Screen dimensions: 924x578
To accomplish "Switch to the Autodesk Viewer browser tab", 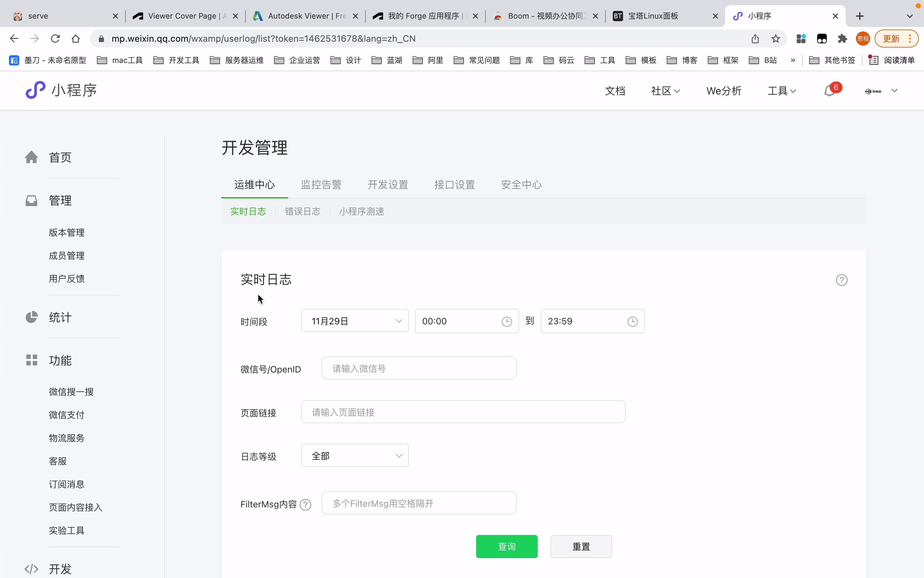I will click(305, 16).
